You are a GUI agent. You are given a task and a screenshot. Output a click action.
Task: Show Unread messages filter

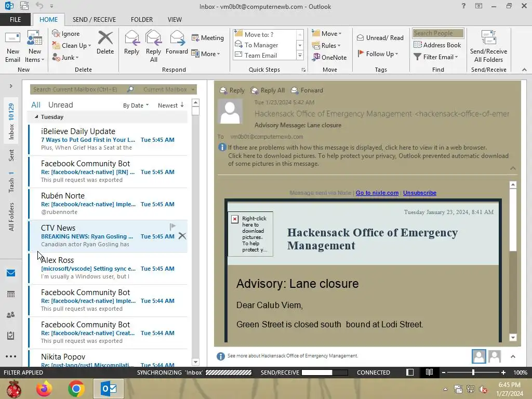[x=60, y=105]
